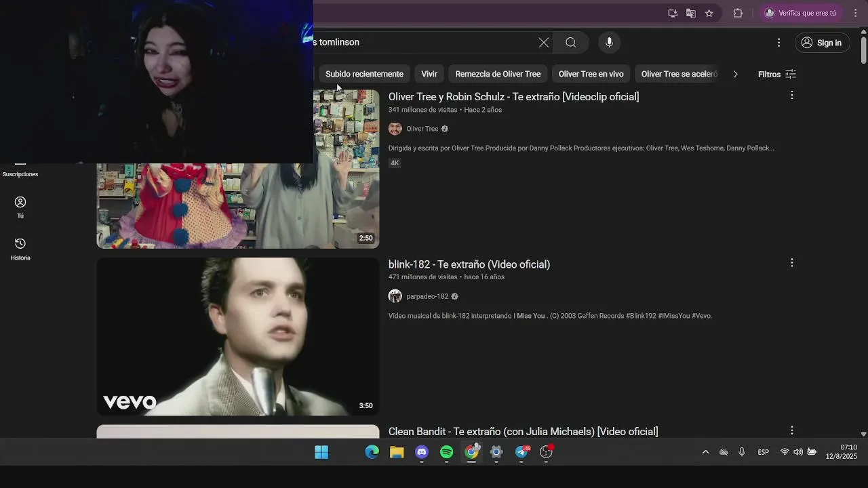The height and width of the screenshot is (488, 868).
Task: Expand the system tray hidden icons chevron
Action: pos(705,452)
